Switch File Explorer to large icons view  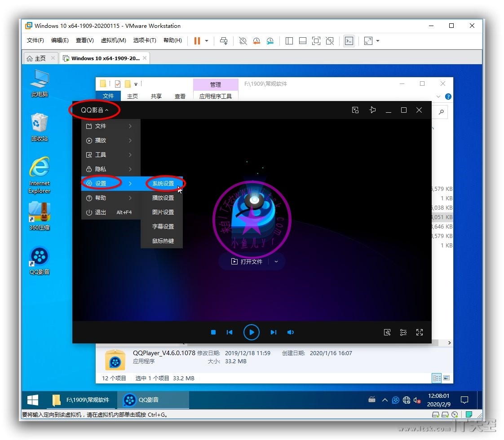point(447,378)
